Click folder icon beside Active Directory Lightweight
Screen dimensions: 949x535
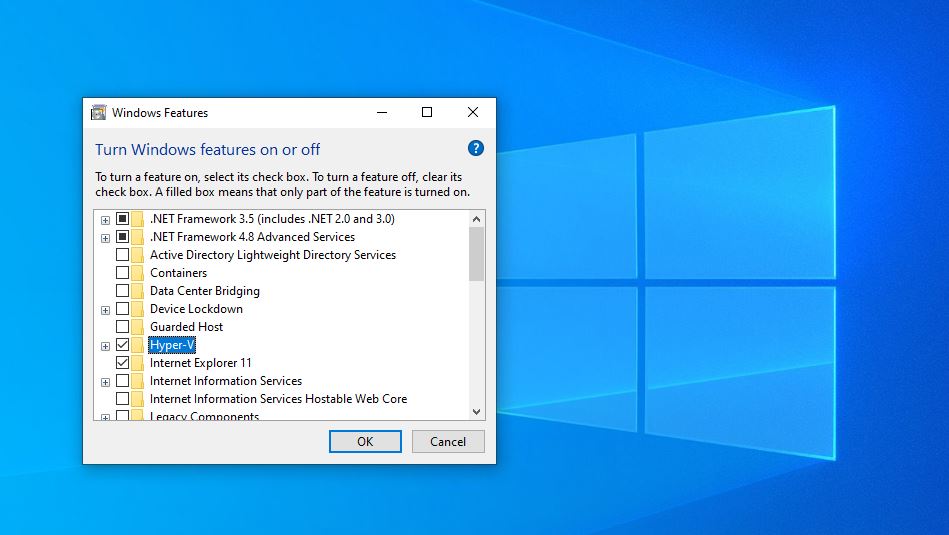click(138, 255)
